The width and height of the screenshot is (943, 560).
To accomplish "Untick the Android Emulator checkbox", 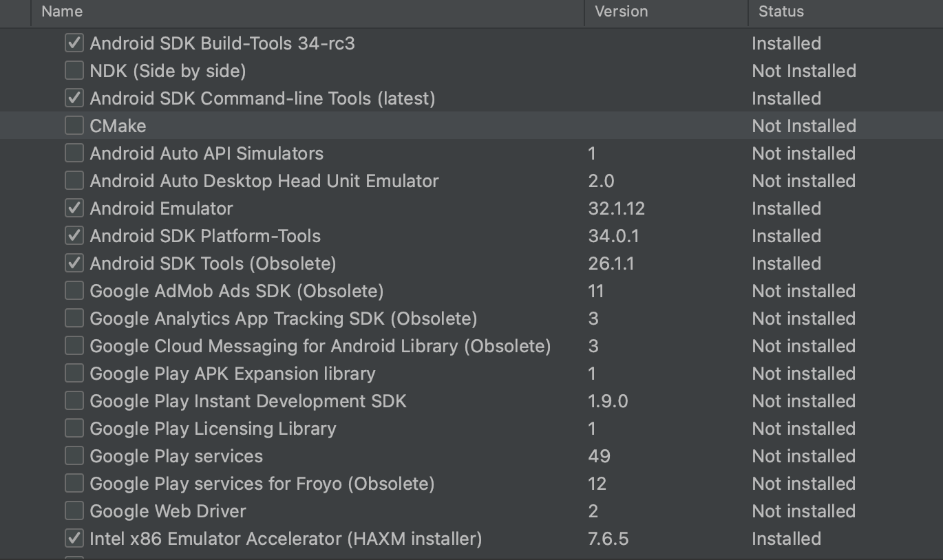I will click(74, 208).
